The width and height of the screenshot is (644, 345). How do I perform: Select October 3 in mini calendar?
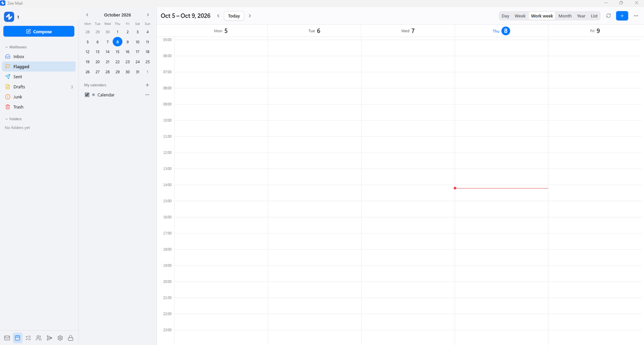[x=137, y=32]
